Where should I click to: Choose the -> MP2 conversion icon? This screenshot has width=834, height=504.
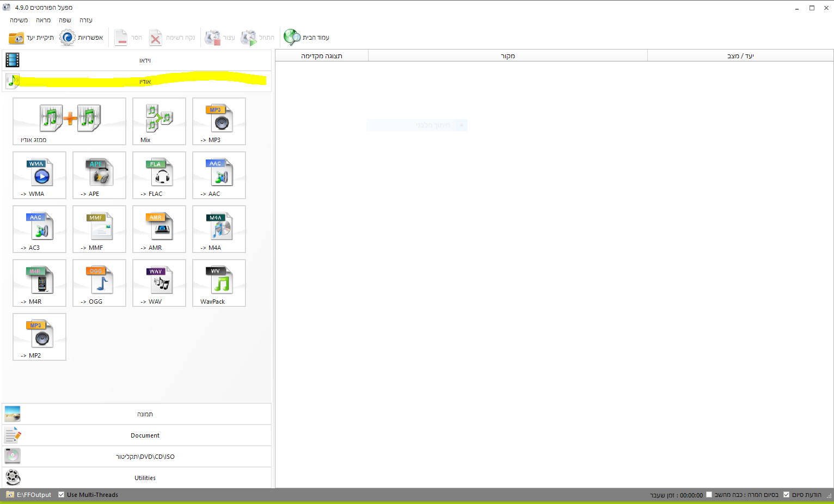tap(39, 337)
